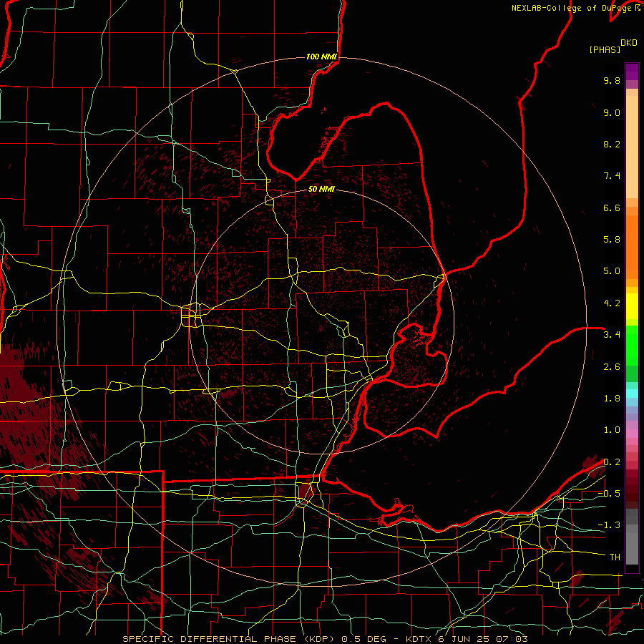Pick the yellow band of the color scale
This screenshot has height=644, width=644.
(632, 306)
